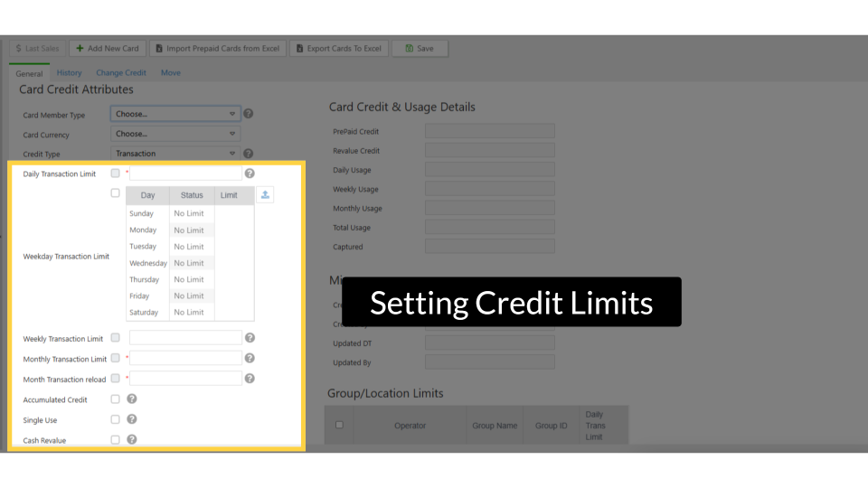Switch to the History tab

pos(69,73)
